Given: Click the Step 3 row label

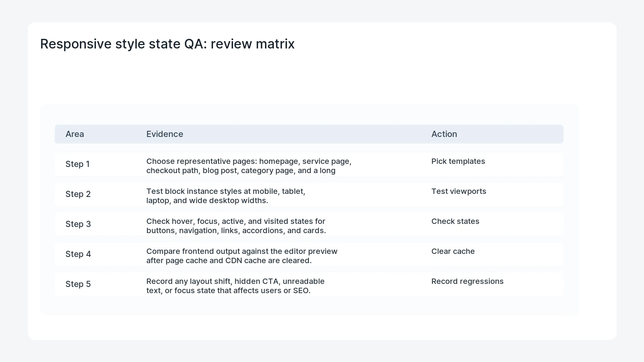Looking at the screenshot, I should click(78, 224).
